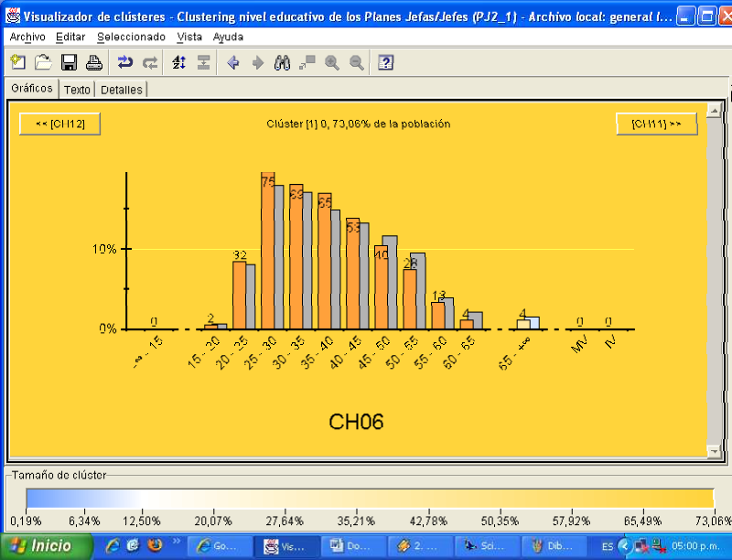Print the chart with the printer icon
The width and height of the screenshot is (732, 560).
point(93,62)
